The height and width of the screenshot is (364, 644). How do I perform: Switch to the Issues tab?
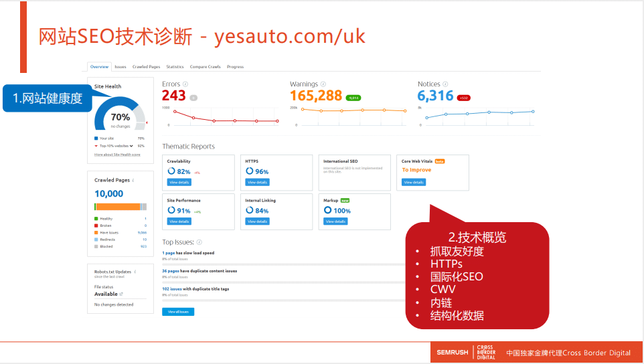click(x=120, y=67)
